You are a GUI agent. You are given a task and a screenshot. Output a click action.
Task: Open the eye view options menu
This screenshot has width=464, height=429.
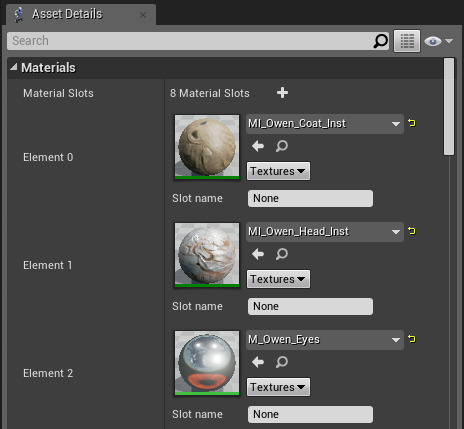[438, 41]
